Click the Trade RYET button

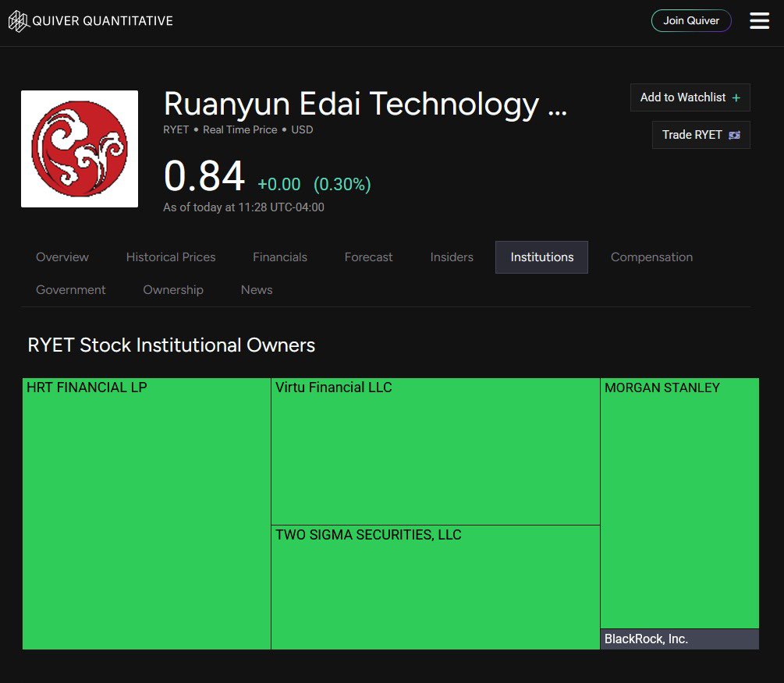tap(701, 135)
